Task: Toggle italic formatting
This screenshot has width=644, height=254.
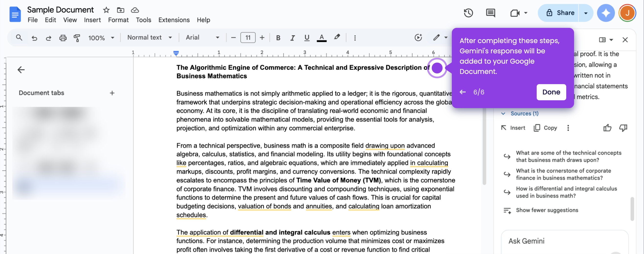Action: coord(292,38)
